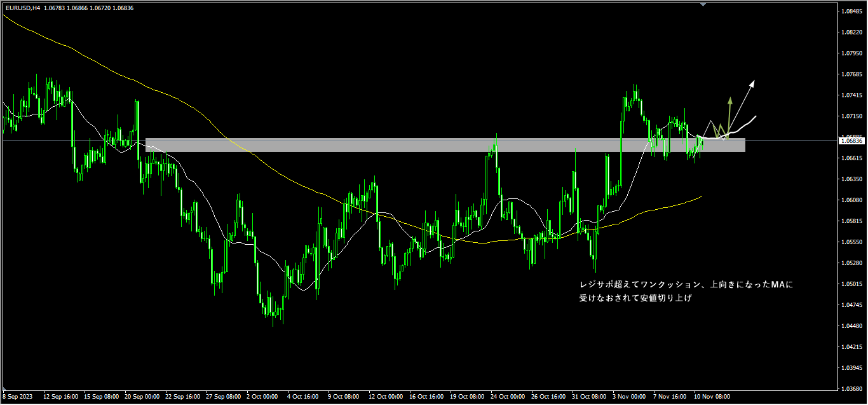Click the olive green arrow head

point(730,100)
